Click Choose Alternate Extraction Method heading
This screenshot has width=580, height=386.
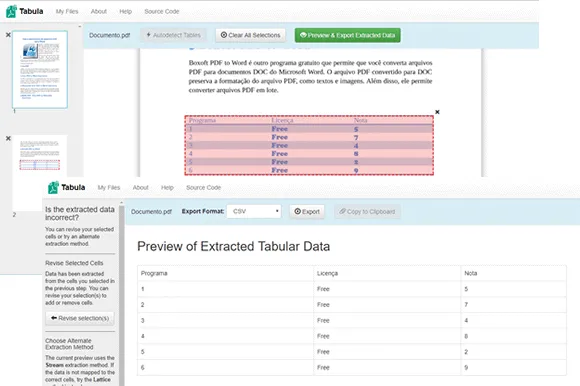point(69,344)
